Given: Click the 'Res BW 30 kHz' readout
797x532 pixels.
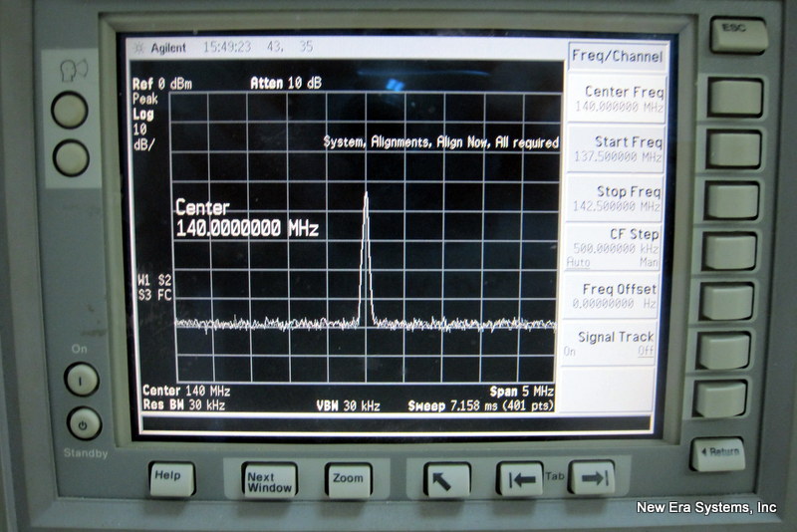Looking at the screenshot, I should (x=184, y=404).
